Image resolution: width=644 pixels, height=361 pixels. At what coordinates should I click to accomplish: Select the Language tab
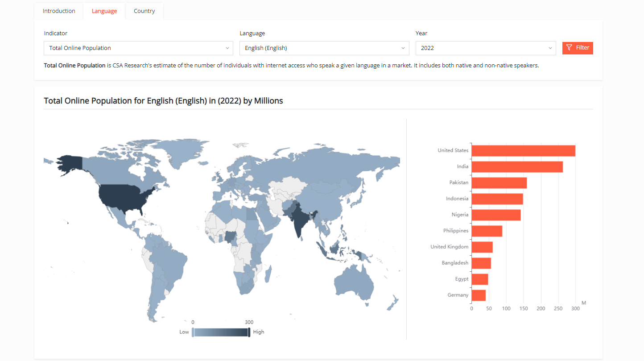tap(104, 11)
